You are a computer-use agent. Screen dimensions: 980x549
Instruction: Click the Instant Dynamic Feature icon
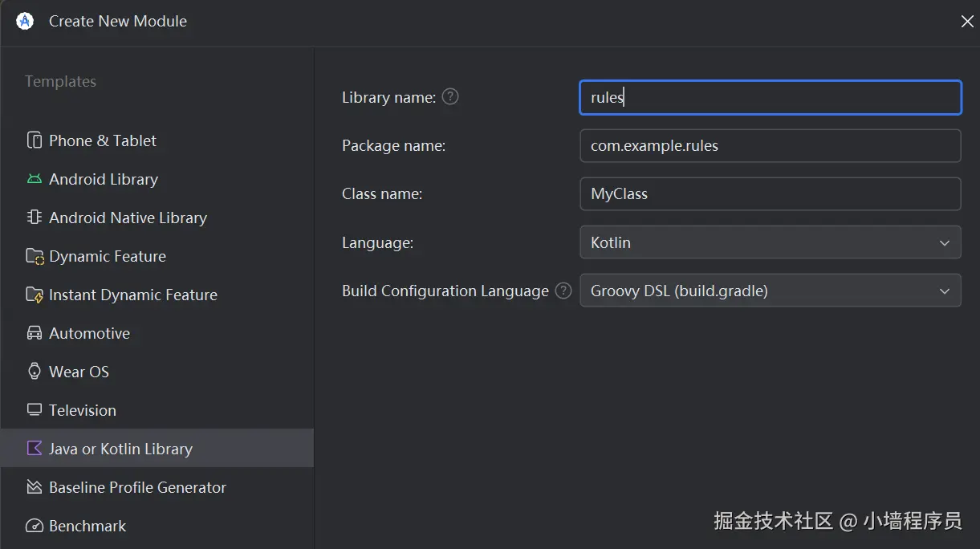(35, 295)
